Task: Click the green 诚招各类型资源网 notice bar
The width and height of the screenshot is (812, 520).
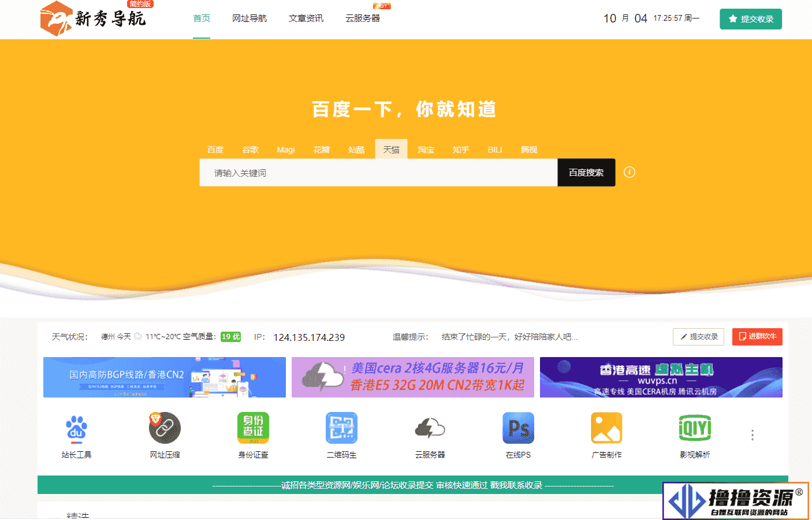Action: pyautogui.click(x=413, y=485)
